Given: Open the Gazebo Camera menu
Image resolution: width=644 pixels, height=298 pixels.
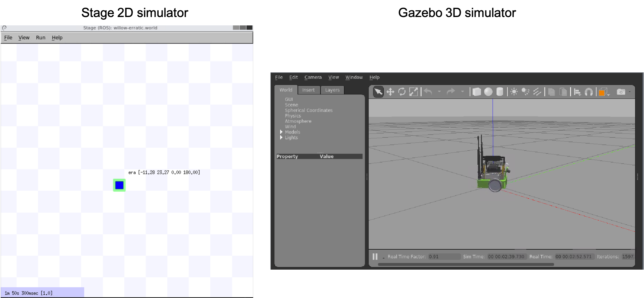Looking at the screenshot, I should pyautogui.click(x=313, y=77).
